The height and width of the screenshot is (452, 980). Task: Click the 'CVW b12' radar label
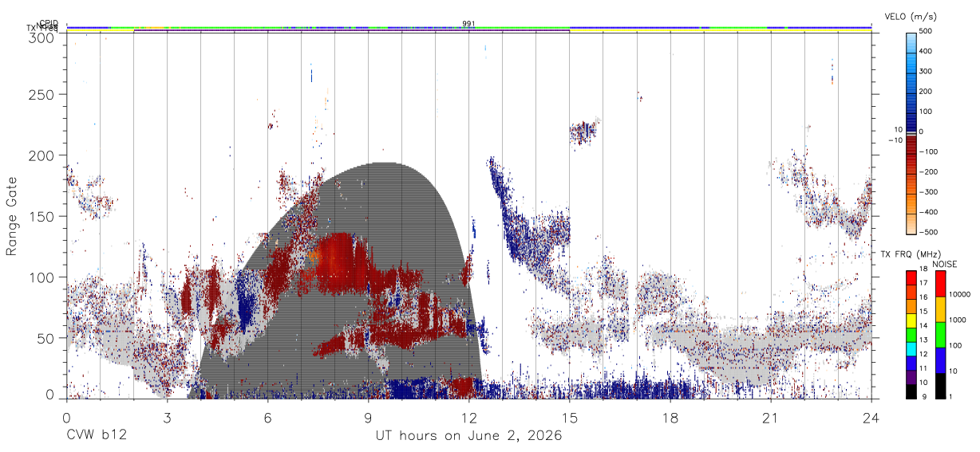point(96,436)
